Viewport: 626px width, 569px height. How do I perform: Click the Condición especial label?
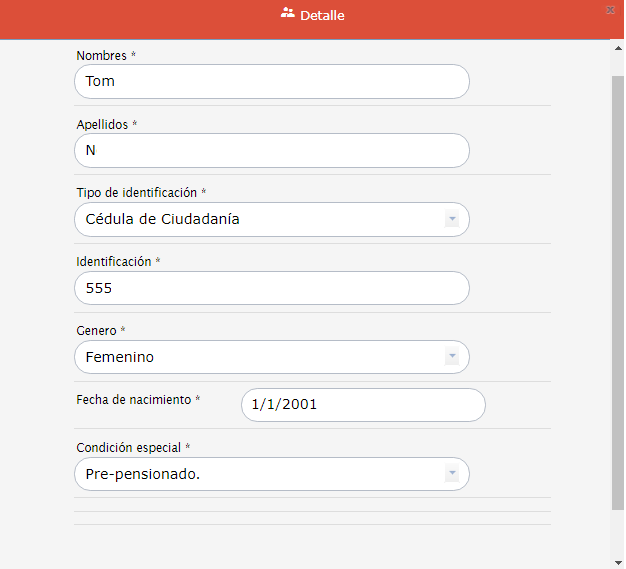[x=129, y=448]
